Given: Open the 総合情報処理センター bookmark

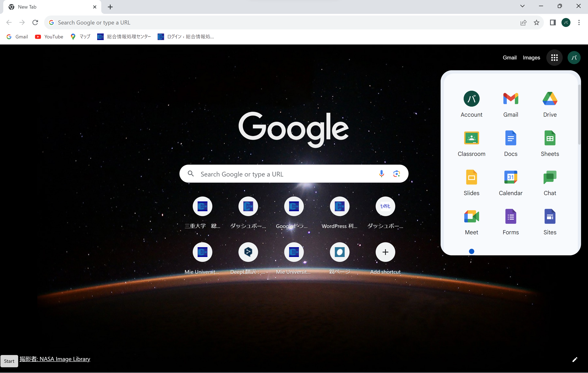Looking at the screenshot, I should [x=124, y=37].
